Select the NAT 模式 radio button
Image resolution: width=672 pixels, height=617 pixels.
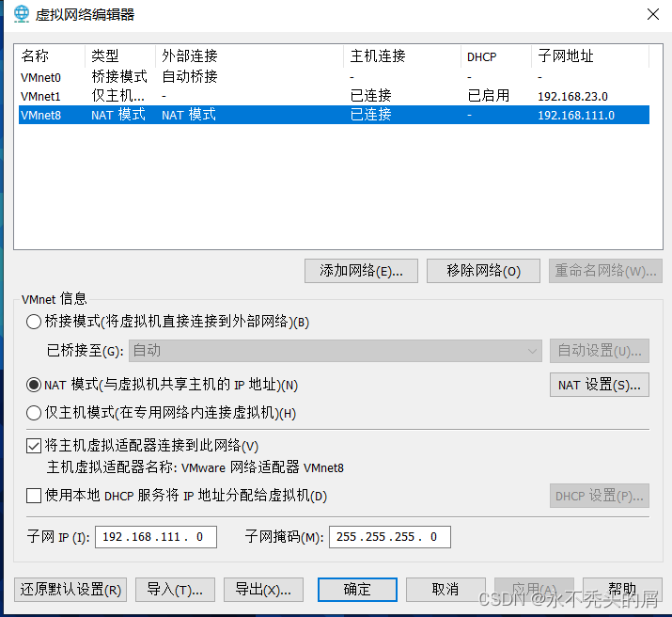coord(34,385)
